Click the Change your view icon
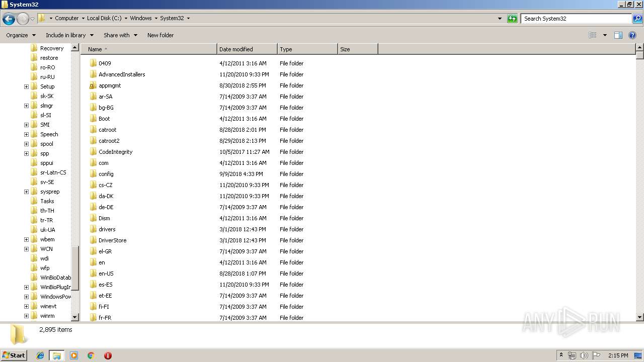 click(593, 35)
